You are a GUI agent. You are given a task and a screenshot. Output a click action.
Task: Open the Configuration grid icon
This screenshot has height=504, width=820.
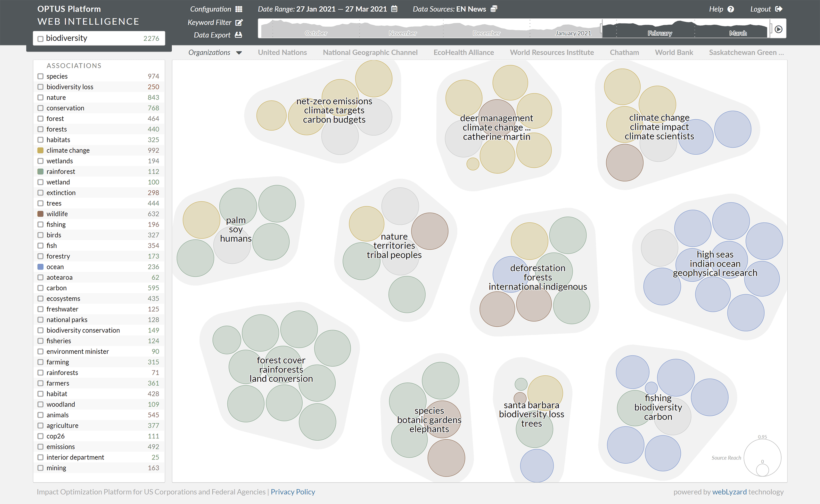(239, 9)
